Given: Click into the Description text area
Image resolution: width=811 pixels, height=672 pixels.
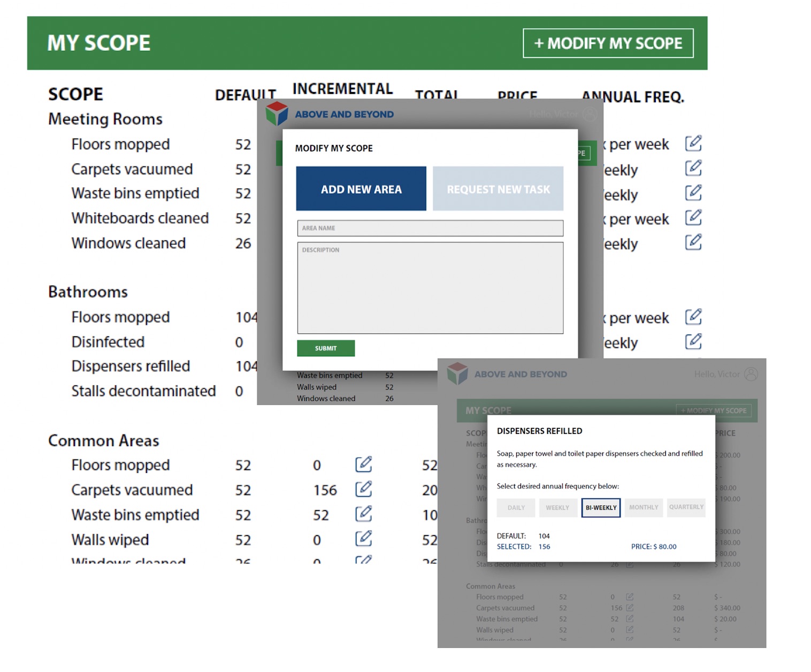Looking at the screenshot, I should click(x=430, y=288).
